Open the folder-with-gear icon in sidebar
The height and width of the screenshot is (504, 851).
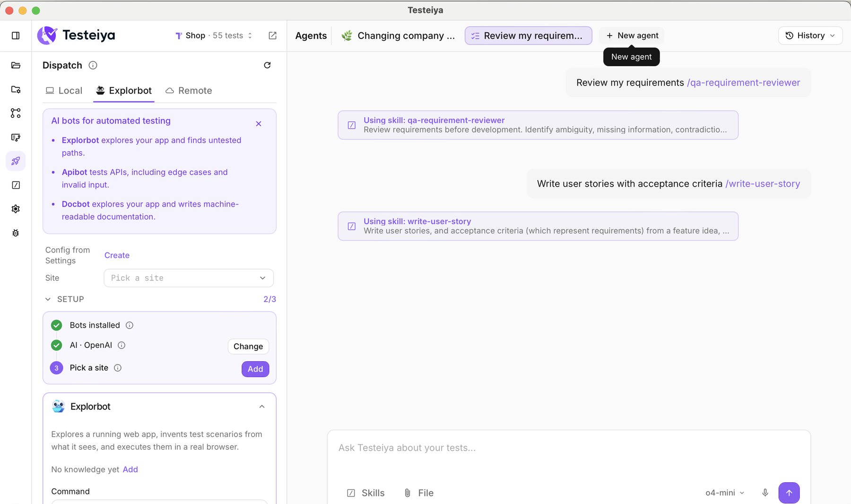point(16,89)
